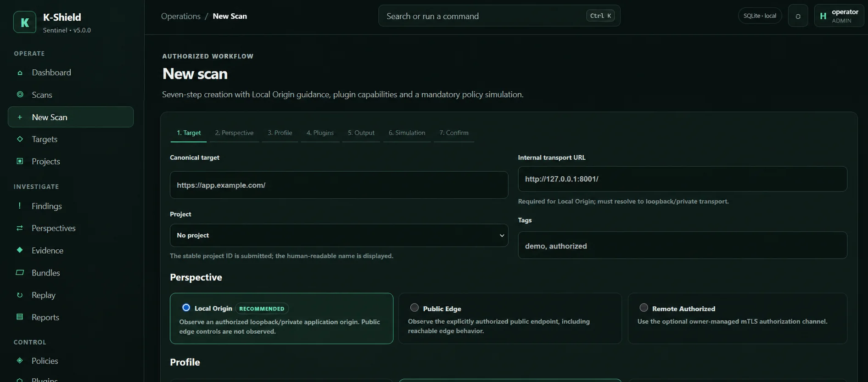The height and width of the screenshot is (382, 868).
Task: Select the Public Edge radio button
Action: click(x=414, y=308)
